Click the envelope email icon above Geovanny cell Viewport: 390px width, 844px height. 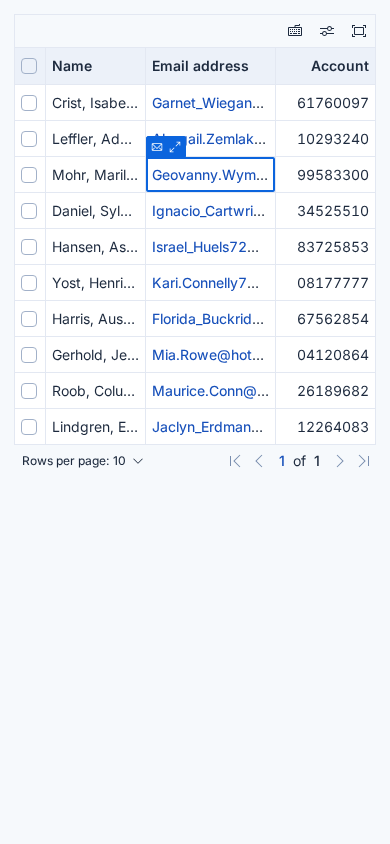[157, 147]
